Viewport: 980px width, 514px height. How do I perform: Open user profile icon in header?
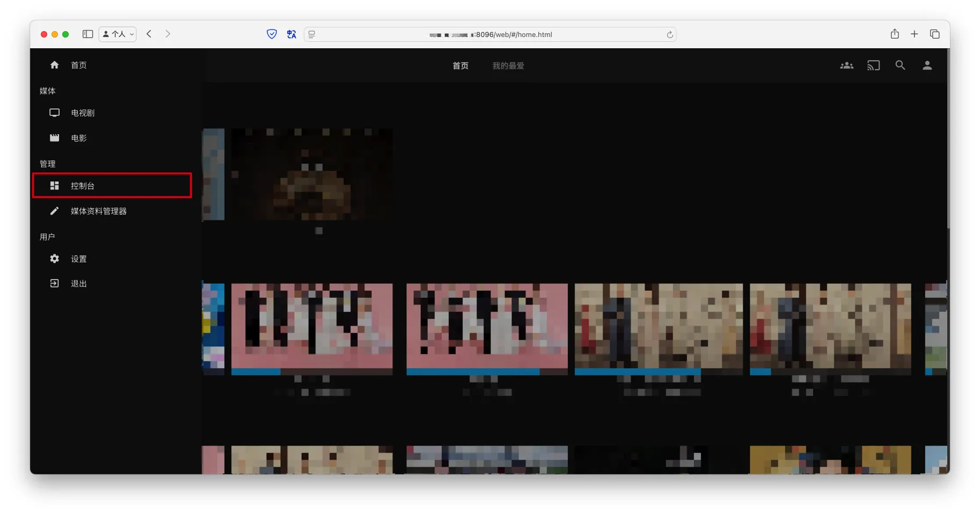(x=927, y=65)
